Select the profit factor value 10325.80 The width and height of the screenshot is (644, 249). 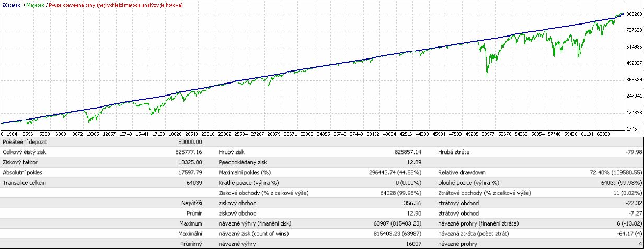coord(190,162)
